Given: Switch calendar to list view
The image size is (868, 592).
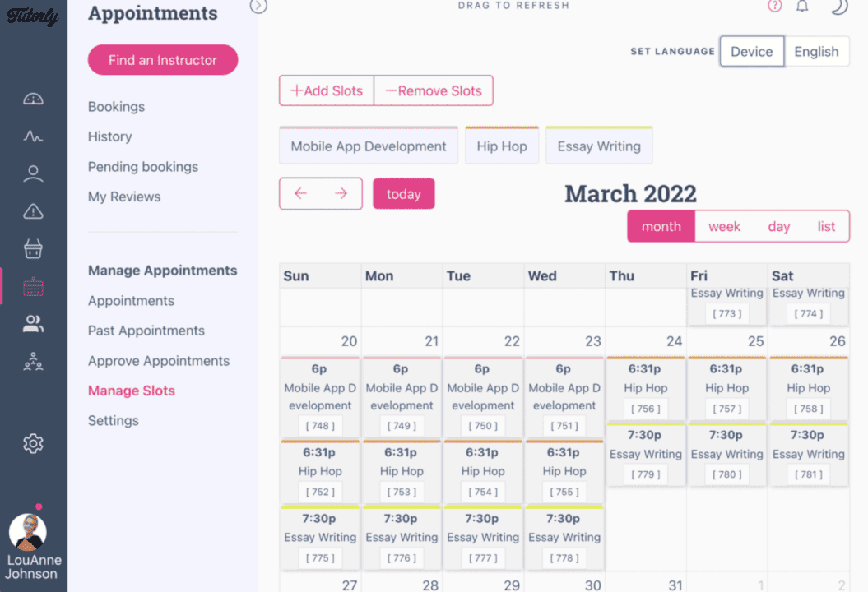Looking at the screenshot, I should point(826,226).
